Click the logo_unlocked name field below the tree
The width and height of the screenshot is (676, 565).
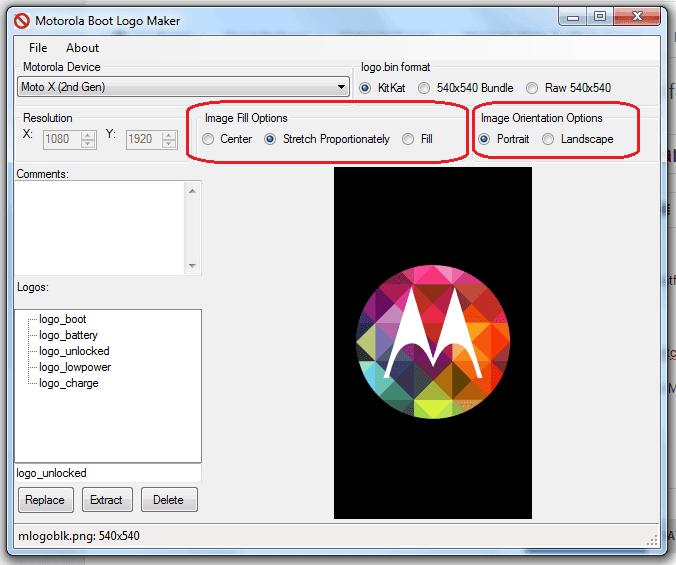coord(108,473)
